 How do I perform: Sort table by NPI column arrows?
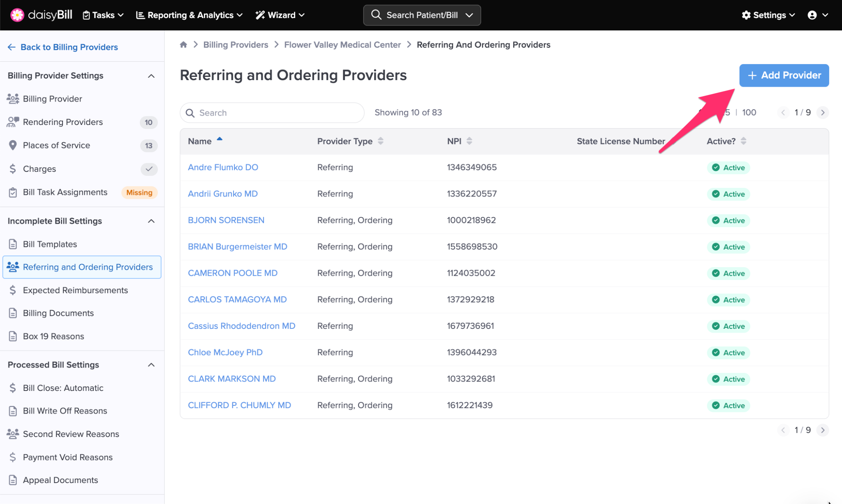pos(469,141)
